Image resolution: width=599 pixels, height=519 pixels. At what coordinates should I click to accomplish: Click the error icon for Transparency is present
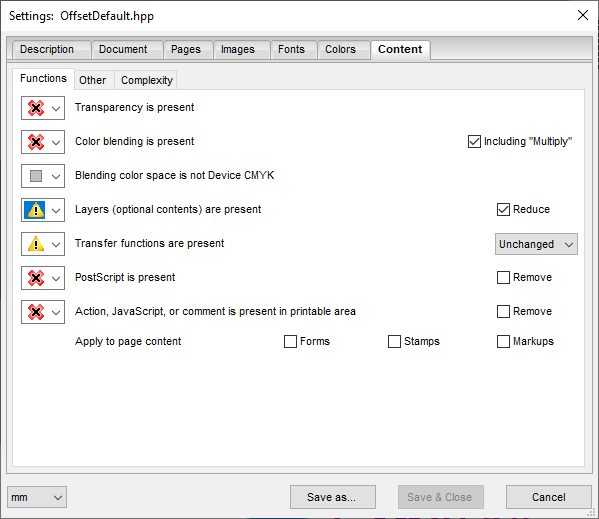pyautogui.click(x=36, y=108)
